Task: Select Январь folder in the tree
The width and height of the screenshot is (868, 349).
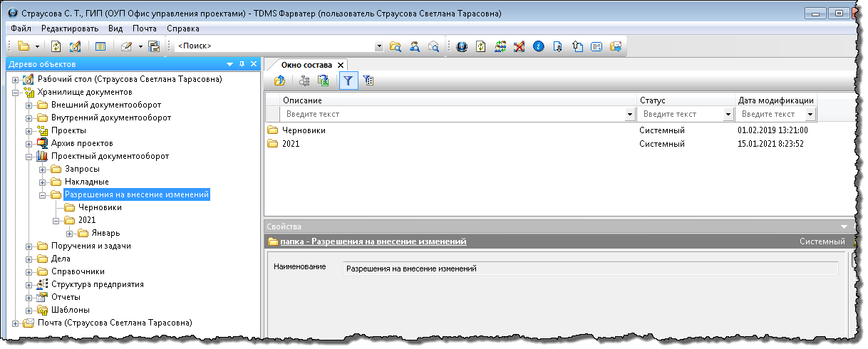Action: 105,233
